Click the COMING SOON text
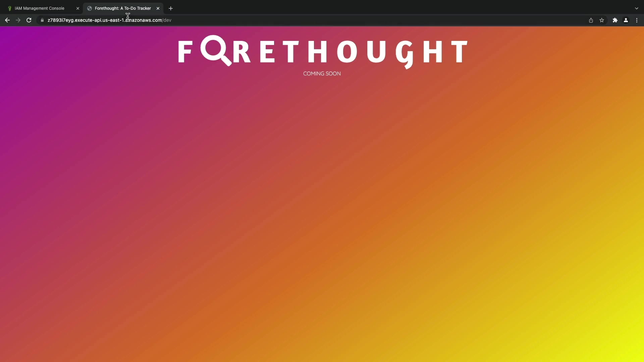The width and height of the screenshot is (644, 362). coord(322,73)
